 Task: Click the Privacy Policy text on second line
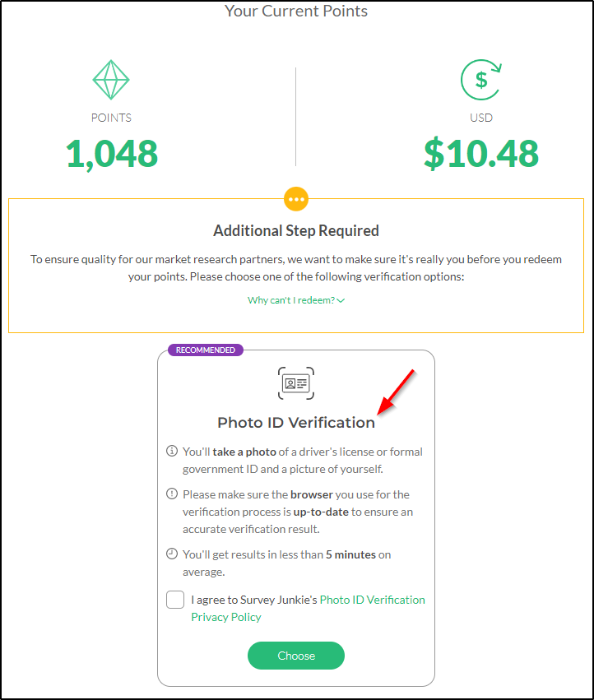(226, 617)
